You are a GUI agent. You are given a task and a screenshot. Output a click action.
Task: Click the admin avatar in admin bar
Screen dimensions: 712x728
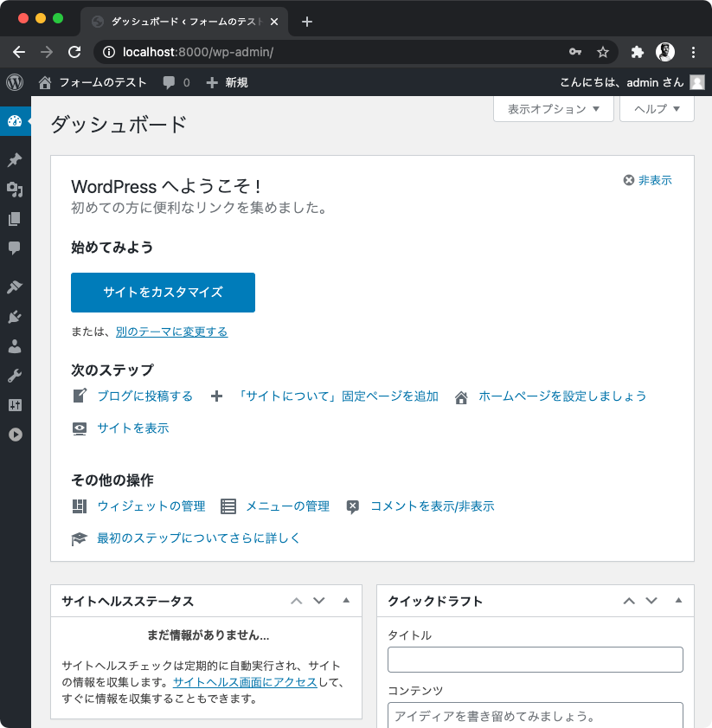pyautogui.click(x=696, y=82)
